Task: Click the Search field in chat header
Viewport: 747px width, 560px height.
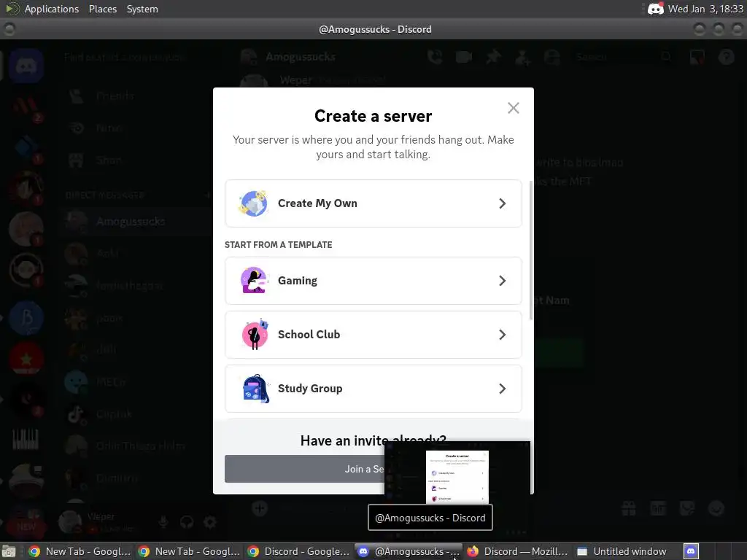Action: click(x=624, y=57)
